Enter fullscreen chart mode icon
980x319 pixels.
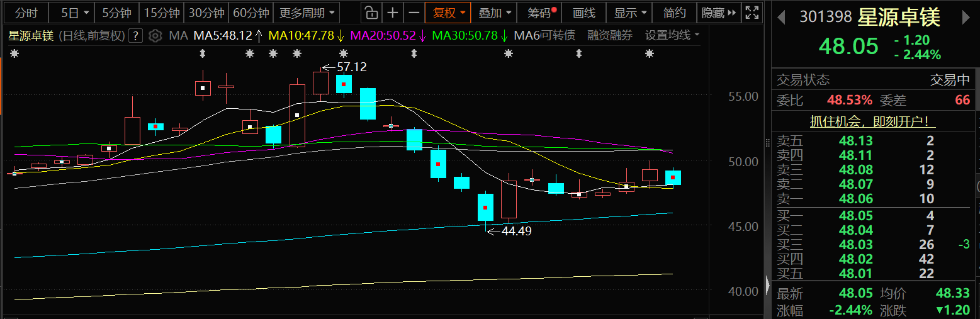[751, 13]
